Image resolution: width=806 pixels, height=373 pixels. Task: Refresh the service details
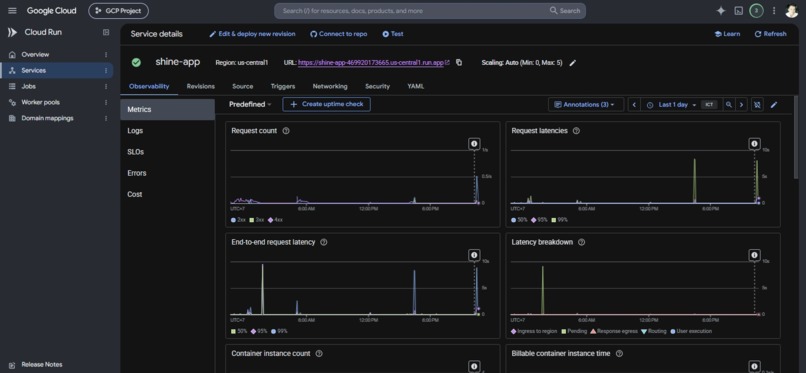(x=770, y=34)
